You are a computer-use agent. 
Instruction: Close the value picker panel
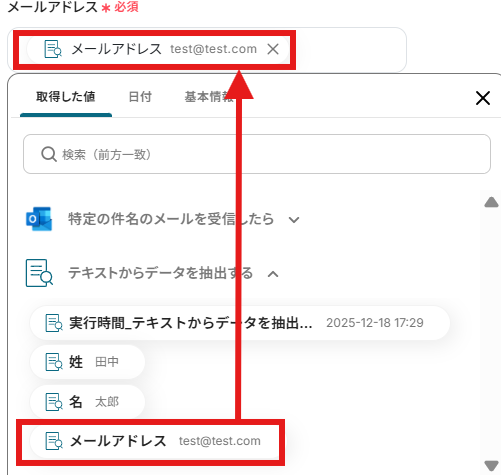(483, 98)
